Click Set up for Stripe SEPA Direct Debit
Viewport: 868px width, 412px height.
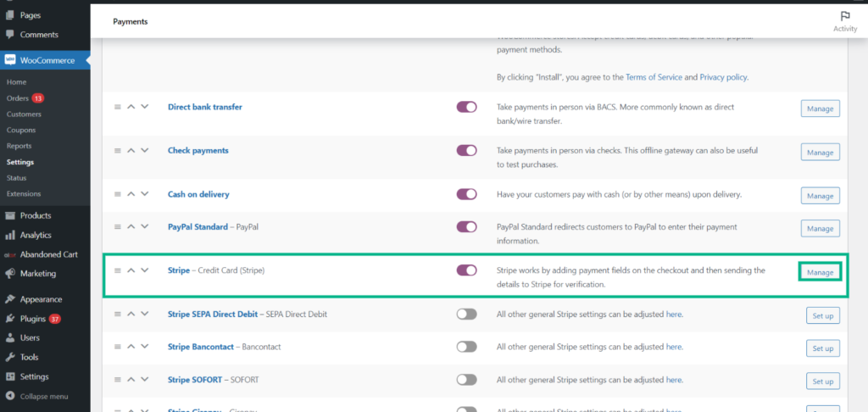822,315
